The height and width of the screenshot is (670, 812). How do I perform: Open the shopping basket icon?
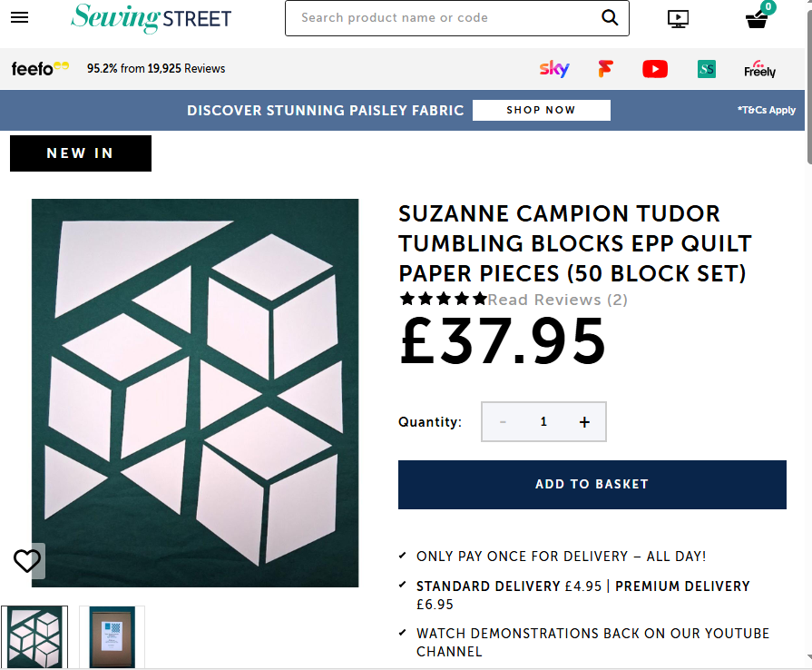click(758, 18)
